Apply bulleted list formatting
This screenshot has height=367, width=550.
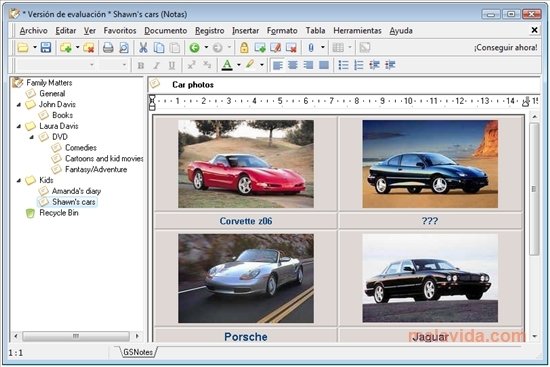pyautogui.click(x=343, y=65)
